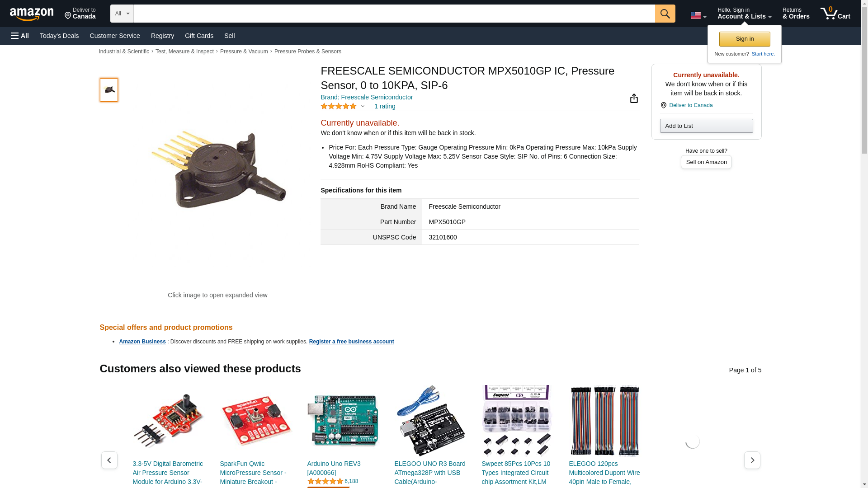868x488 pixels.
Task: Expand the search category All dropdown
Action: pyautogui.click(x=122, y=14)
